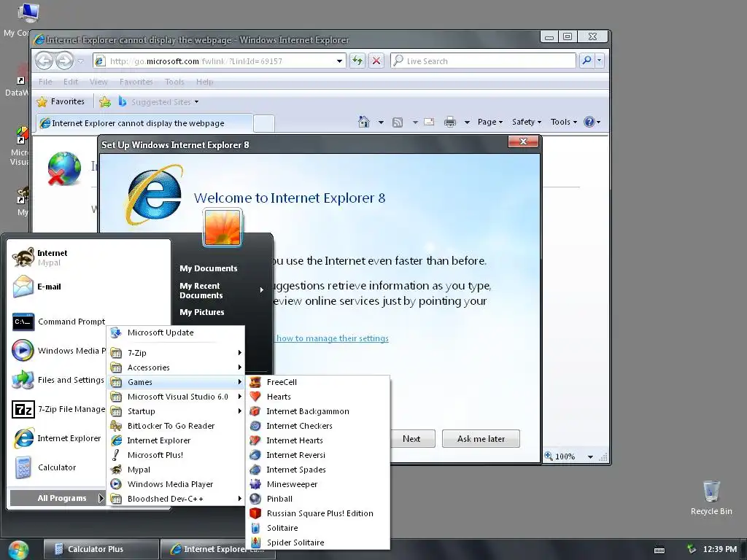Start Internet Spades
Screen dimensions: 747x560
[x=318, y=470]
